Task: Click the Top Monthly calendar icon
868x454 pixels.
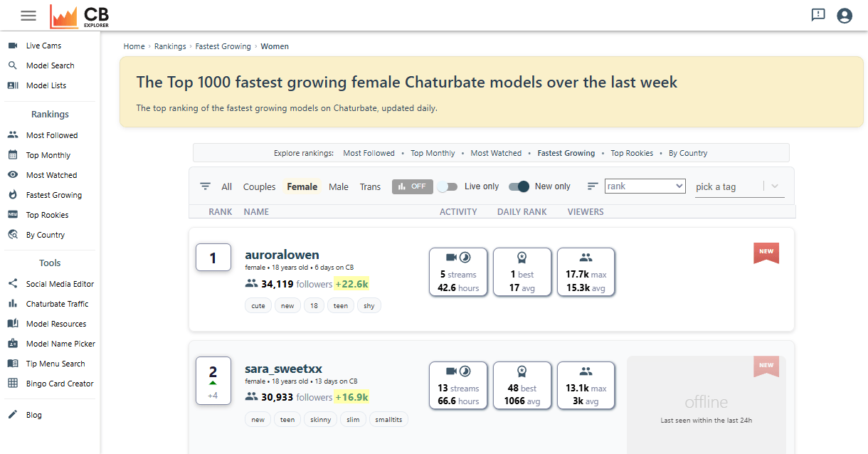Action: coord(12,155)
